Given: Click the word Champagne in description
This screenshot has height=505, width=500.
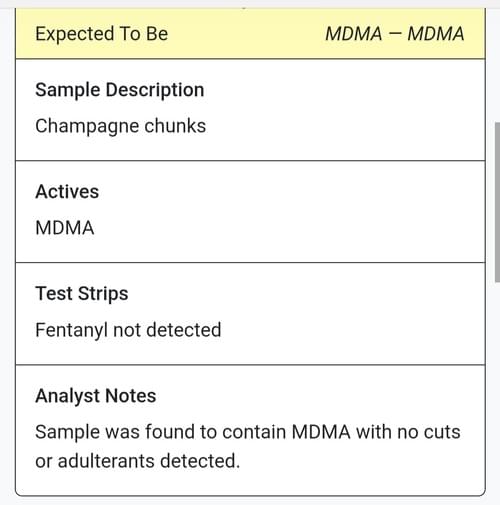Looking at the screenshot, I should (x=87, y=126).
